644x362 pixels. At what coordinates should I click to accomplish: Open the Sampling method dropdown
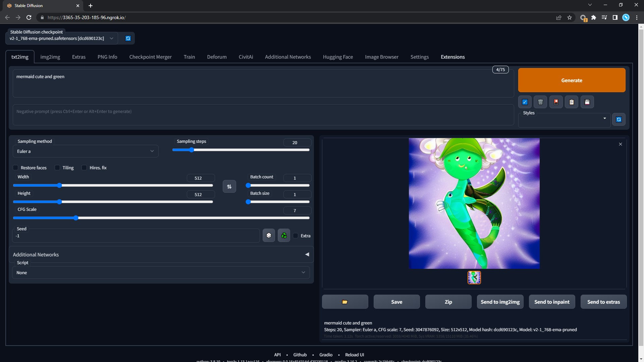point(86,152)
